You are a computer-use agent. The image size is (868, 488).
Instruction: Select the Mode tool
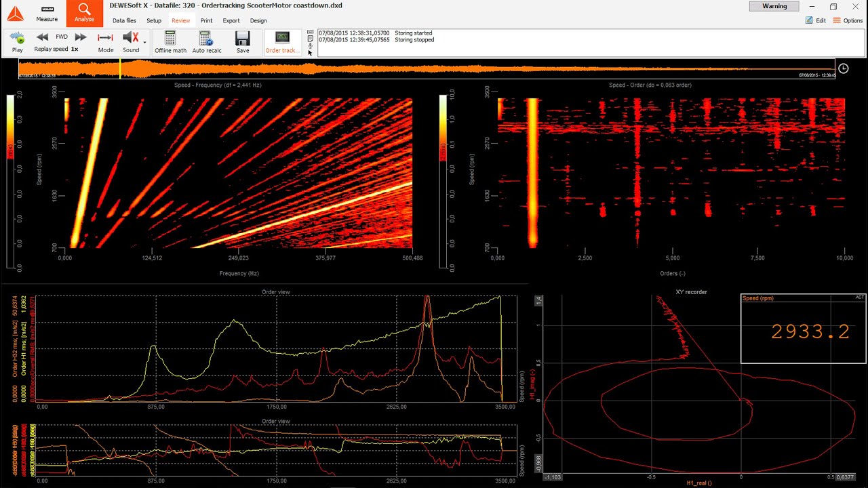pyautogui.click(x=106, y=41)
